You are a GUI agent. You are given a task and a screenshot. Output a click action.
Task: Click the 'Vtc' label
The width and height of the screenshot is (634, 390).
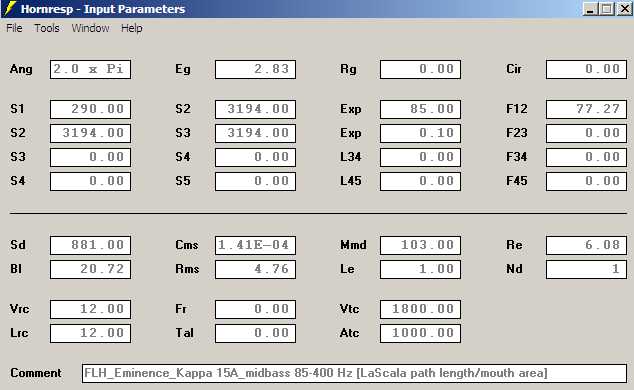point(349,309)
